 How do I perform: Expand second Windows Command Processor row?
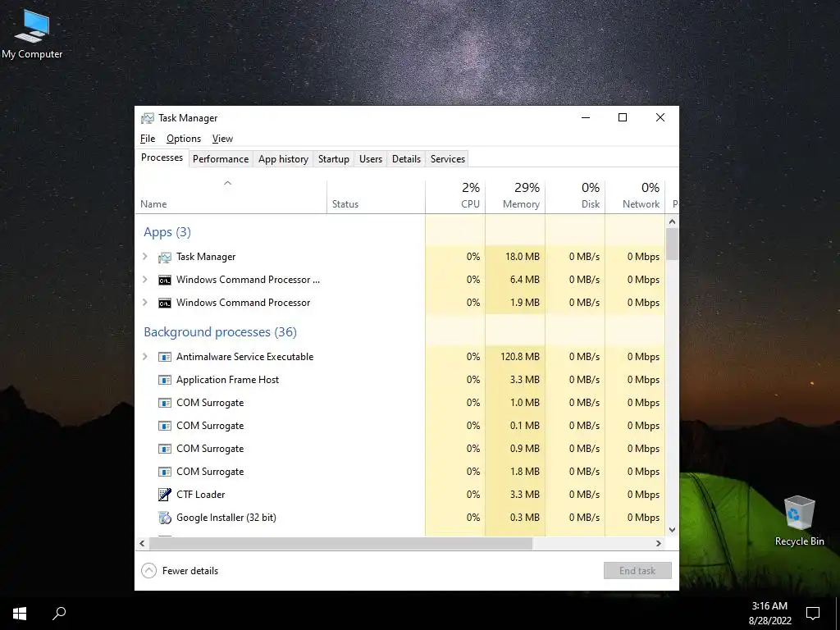144,303
